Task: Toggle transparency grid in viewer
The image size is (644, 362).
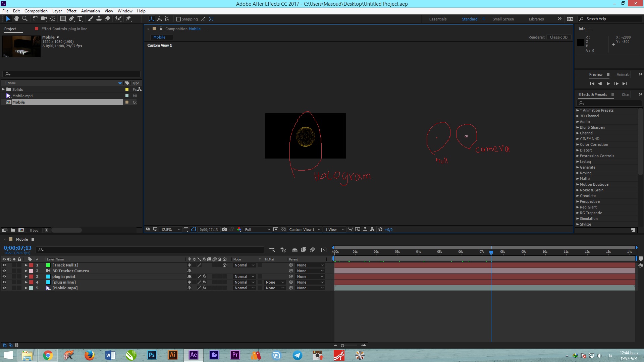Action: (x=283, y=230)
